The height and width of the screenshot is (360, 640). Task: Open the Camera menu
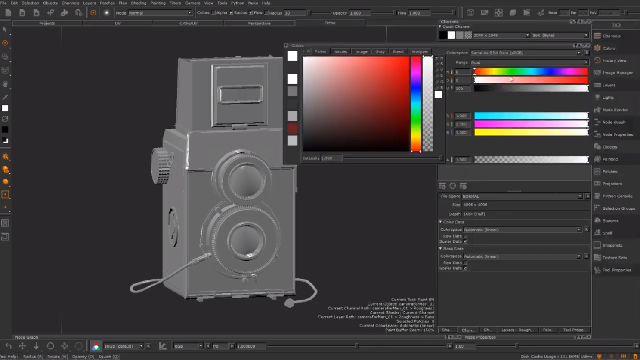(x=192, y=3)
